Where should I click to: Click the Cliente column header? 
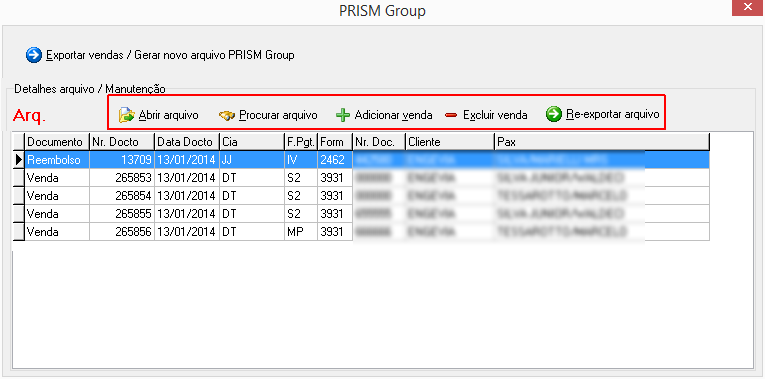449,142
